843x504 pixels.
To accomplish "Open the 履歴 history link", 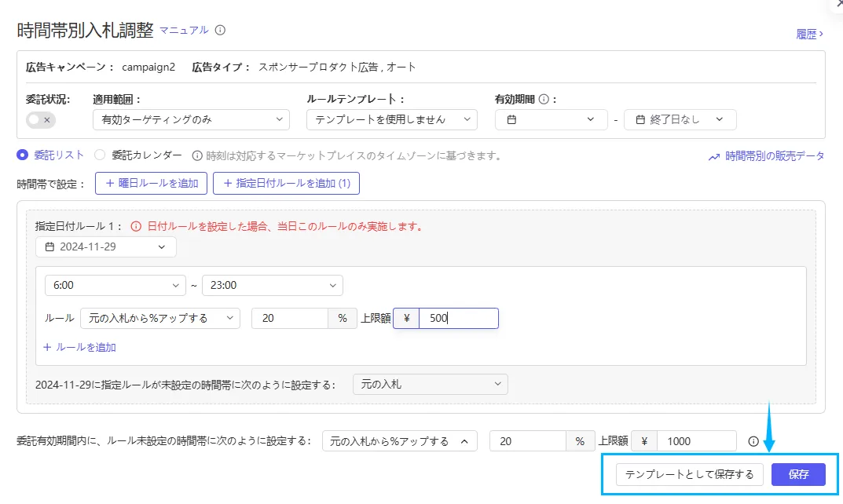I will (x=809, y=35).
